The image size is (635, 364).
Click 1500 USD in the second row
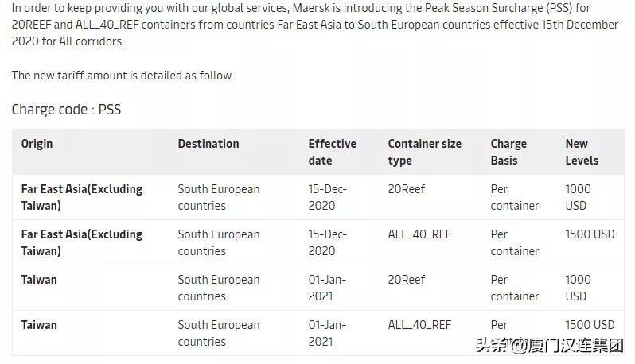pos(590,234)
